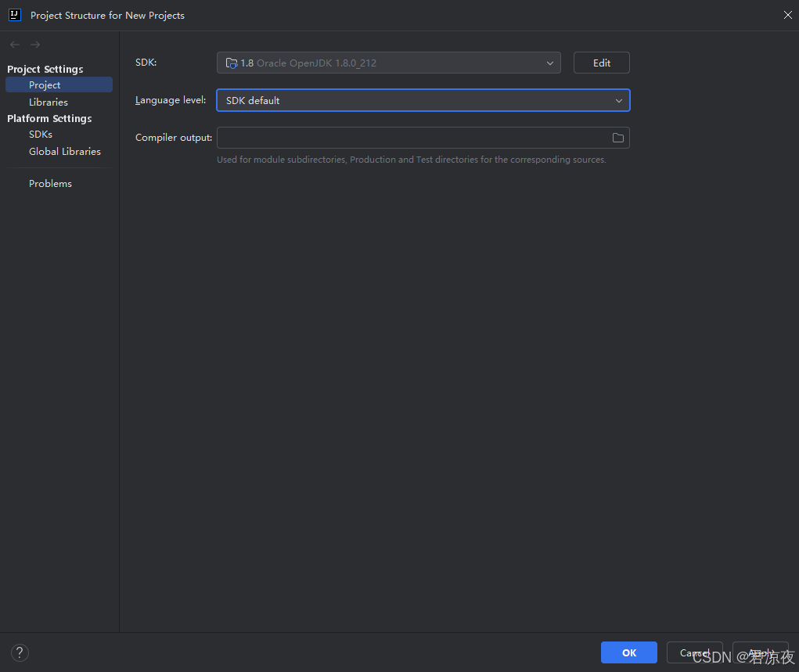799x672 pixels.
Task: Click the Apply button
Action: point(760,652)
